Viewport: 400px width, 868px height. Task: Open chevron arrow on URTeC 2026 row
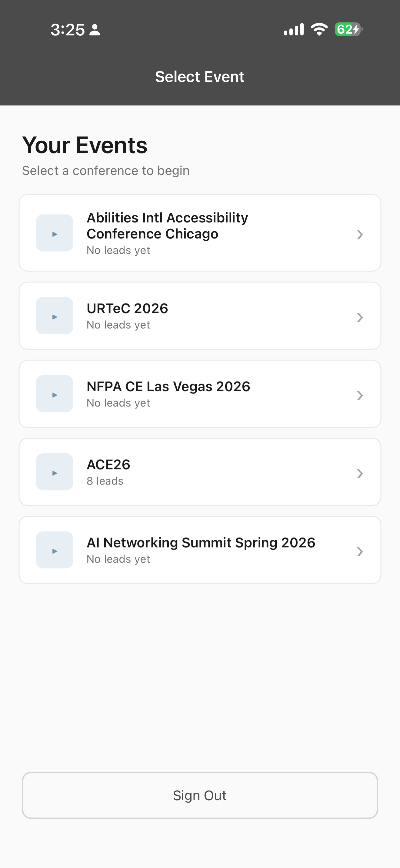(360, 317)
